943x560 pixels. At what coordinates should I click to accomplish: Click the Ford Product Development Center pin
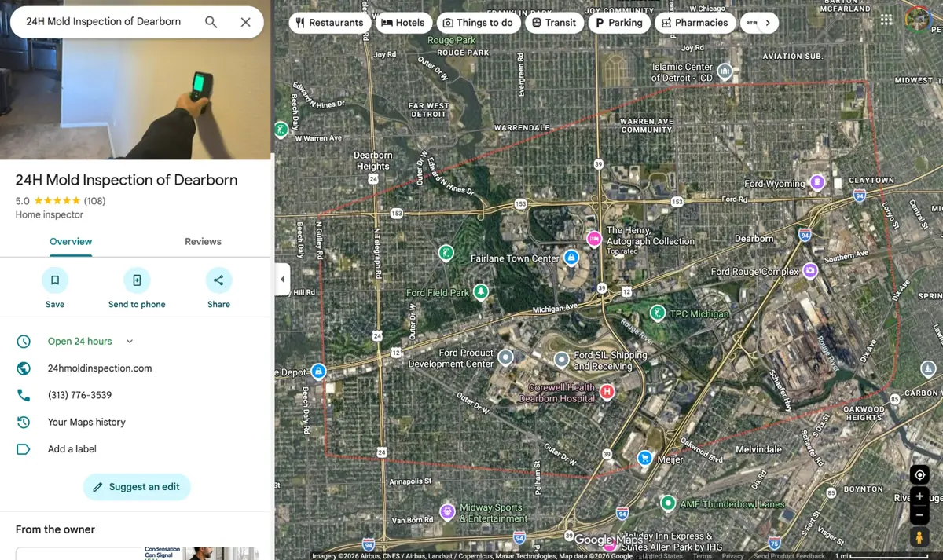(x=506, y=358)
